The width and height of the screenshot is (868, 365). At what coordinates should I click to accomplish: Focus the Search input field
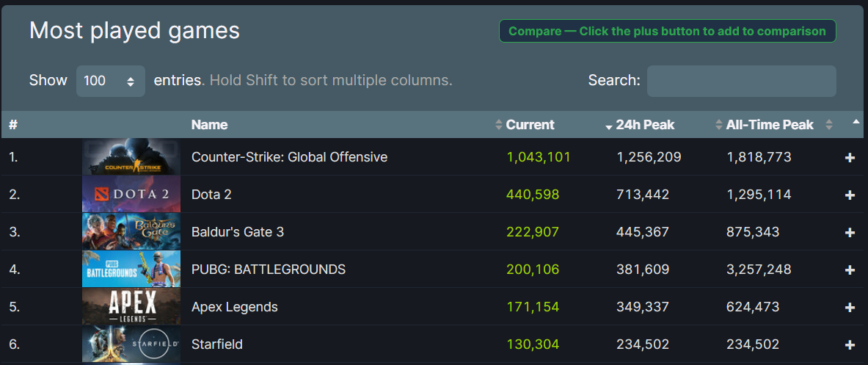click(x=741, y=81)
